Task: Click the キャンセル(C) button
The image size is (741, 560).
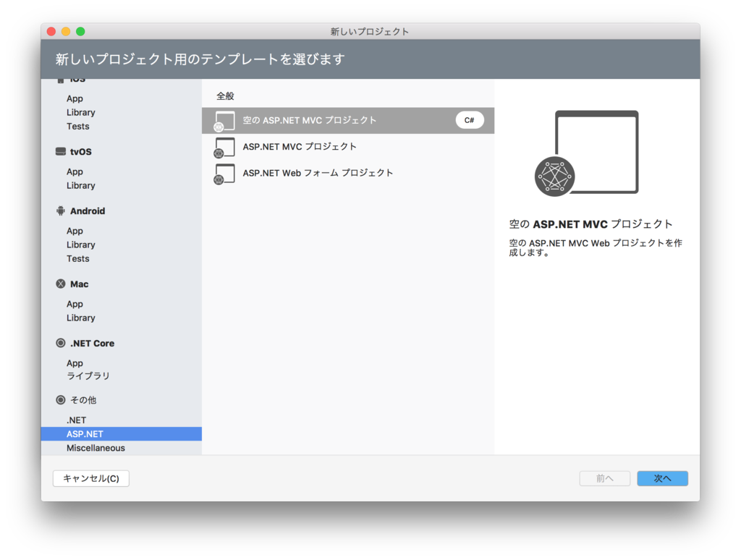Action: click(x=90, y=478)
